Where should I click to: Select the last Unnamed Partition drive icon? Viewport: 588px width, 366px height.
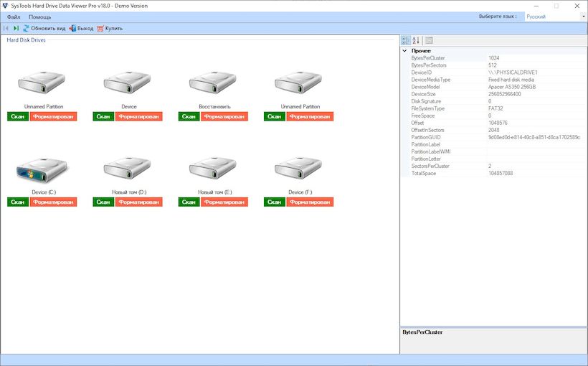click(x=298, y=83)
